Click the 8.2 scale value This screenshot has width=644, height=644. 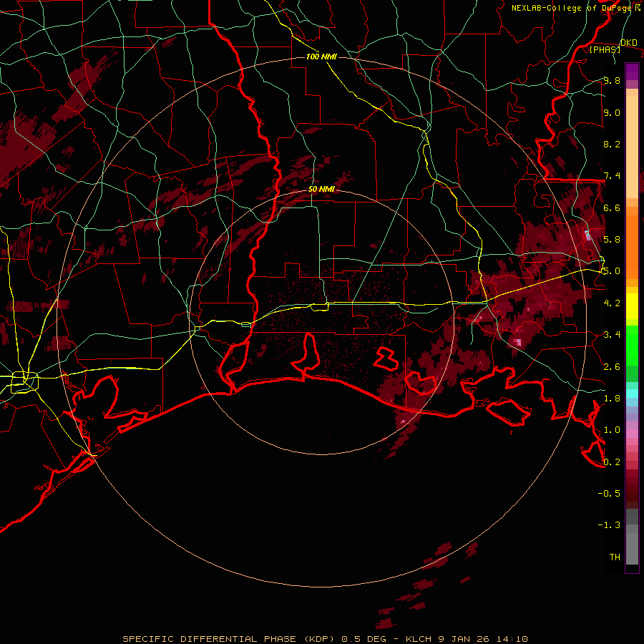(612, 145)
